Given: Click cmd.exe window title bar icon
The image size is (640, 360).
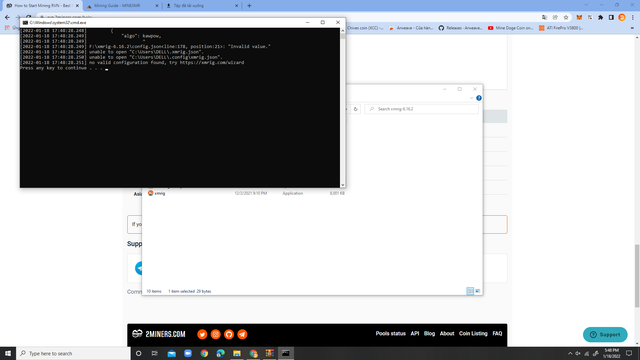Looking at the screenshot, I should point(25,22).
